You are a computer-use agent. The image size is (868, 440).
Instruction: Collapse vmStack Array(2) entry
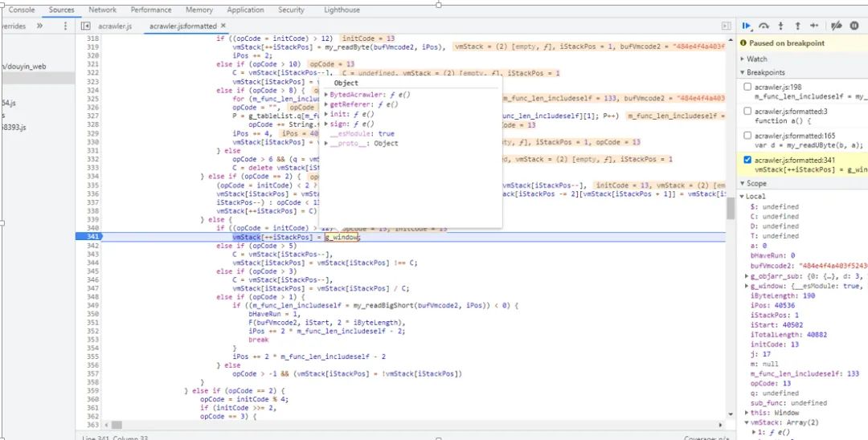click(747, 423)
